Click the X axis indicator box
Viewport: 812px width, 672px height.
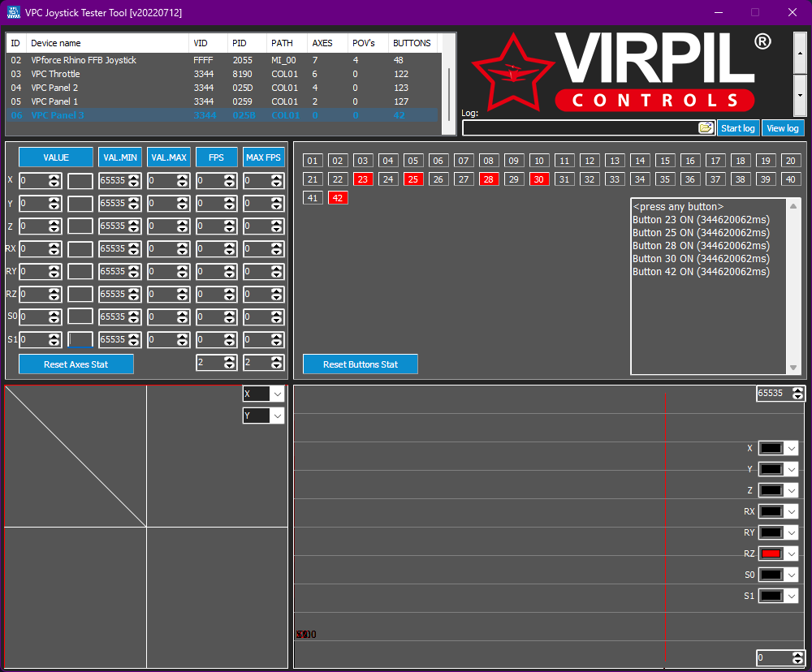click(80, 180)
